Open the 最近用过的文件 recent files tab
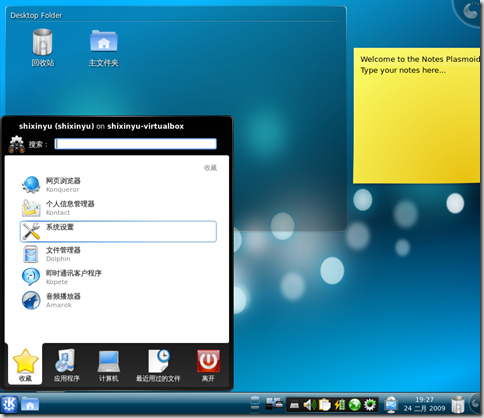The width and height of the screenshot is (484, 418). tap(158, 365)
